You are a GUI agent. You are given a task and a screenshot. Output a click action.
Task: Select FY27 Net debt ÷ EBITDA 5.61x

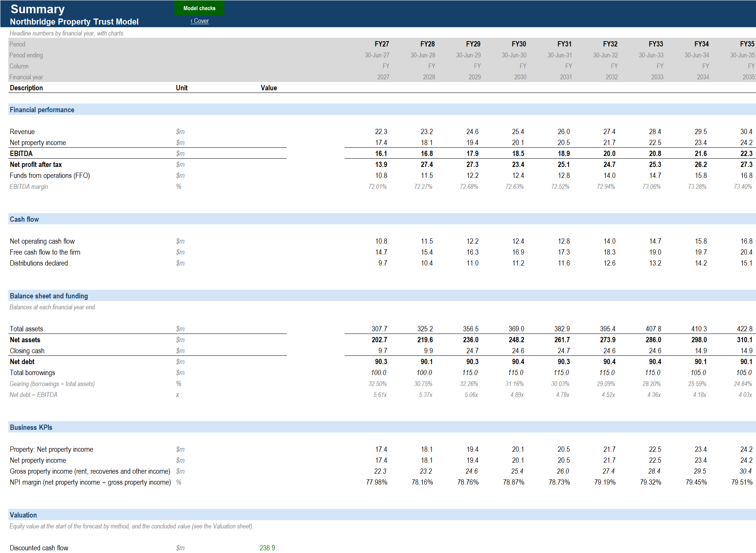click(380, 395)
